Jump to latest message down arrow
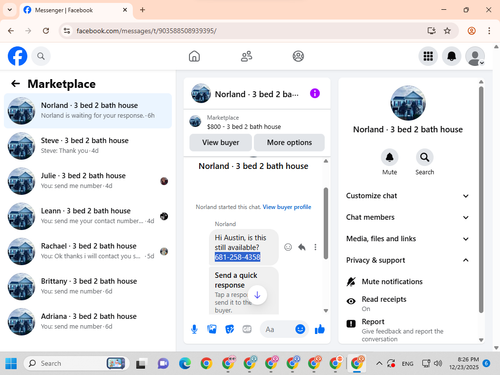The image size is (500, 375). (x=257, y=295)
